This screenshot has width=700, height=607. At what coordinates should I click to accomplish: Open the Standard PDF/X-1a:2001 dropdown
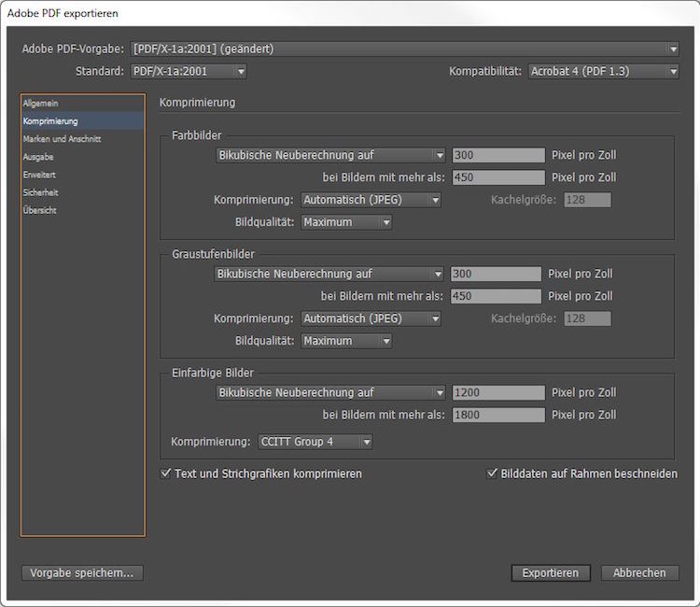tap(189, 72)
